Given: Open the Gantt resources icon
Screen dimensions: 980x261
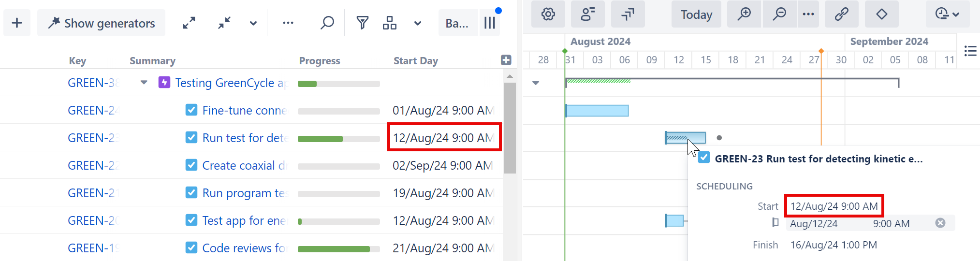Looking at the screenshot, I should pyautogui.click(x=587, y=14).
